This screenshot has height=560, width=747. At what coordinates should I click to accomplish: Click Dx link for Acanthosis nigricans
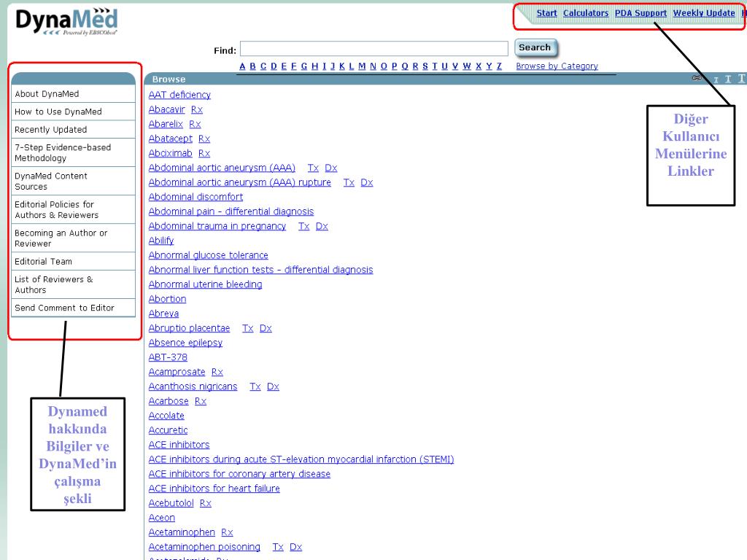coord(273,386)
